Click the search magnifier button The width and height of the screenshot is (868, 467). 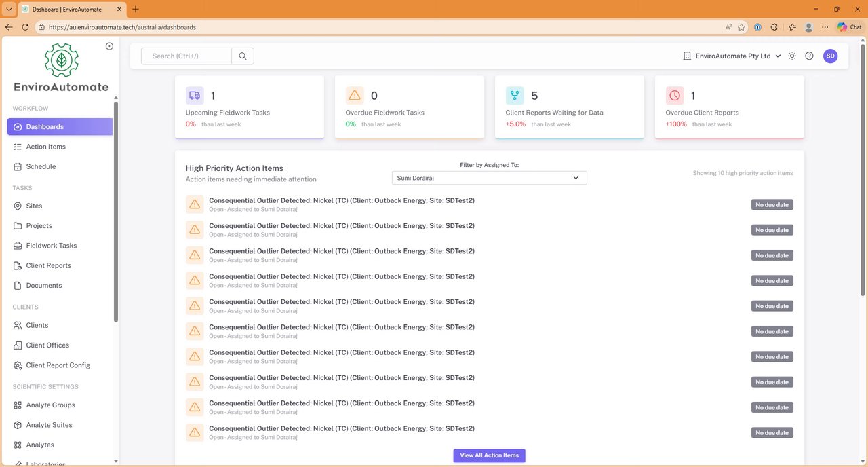click(x=243, y=56)
